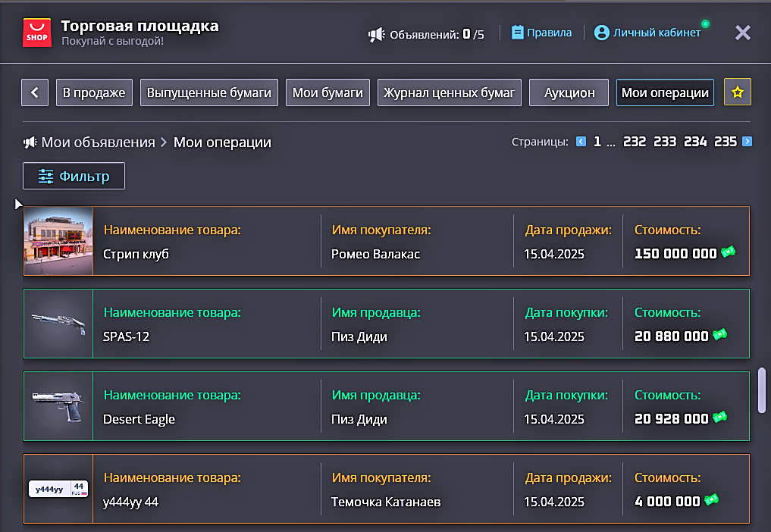Open the Выпущенные бумаги tab
771x532 pixels.
pos(208,92)
